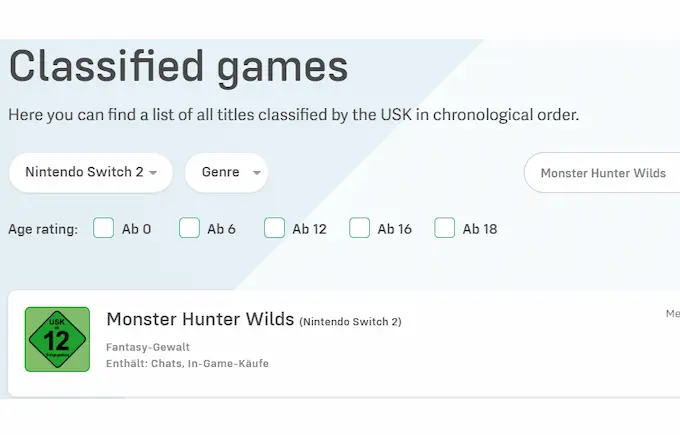Enable the Ab 6 age filter checkbox
The width and height of the screenshot is (680, 435).
(x=189, y=228)
